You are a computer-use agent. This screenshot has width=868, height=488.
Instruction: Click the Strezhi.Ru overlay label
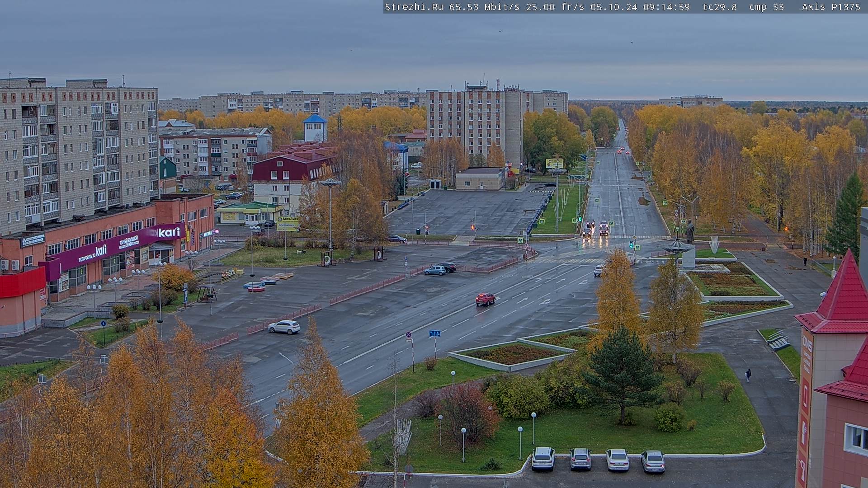pos(414,7)
